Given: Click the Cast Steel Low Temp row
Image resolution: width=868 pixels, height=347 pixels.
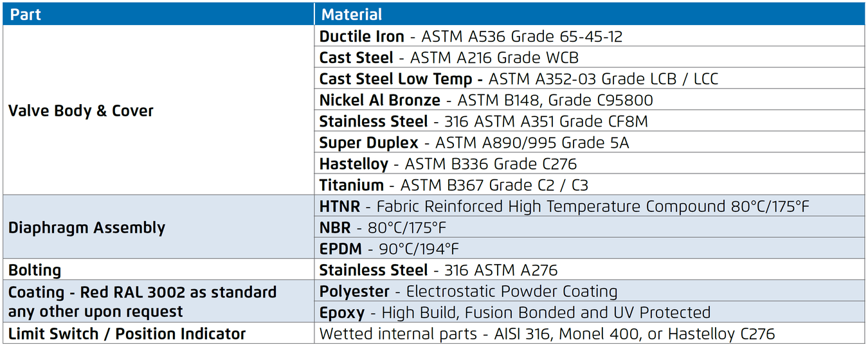Looking at the screenshot, I should click(518, 79).
